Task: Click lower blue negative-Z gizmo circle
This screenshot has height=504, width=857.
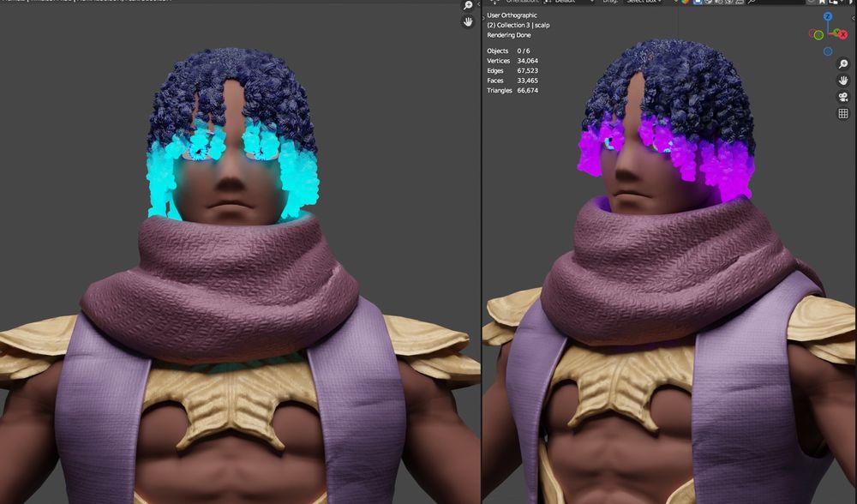Action: pyautogui.click(x=828, y=51)
